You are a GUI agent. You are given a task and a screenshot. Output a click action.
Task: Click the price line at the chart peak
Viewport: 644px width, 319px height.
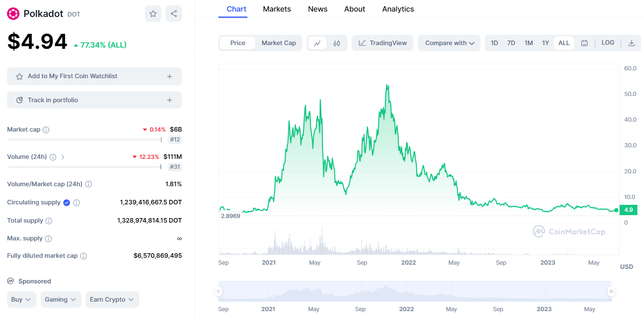pyautogui.click(x=387, y=85)
